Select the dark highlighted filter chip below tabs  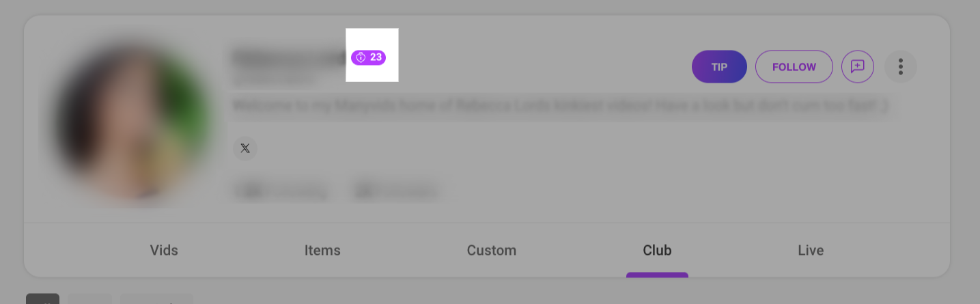pos(42,300)
